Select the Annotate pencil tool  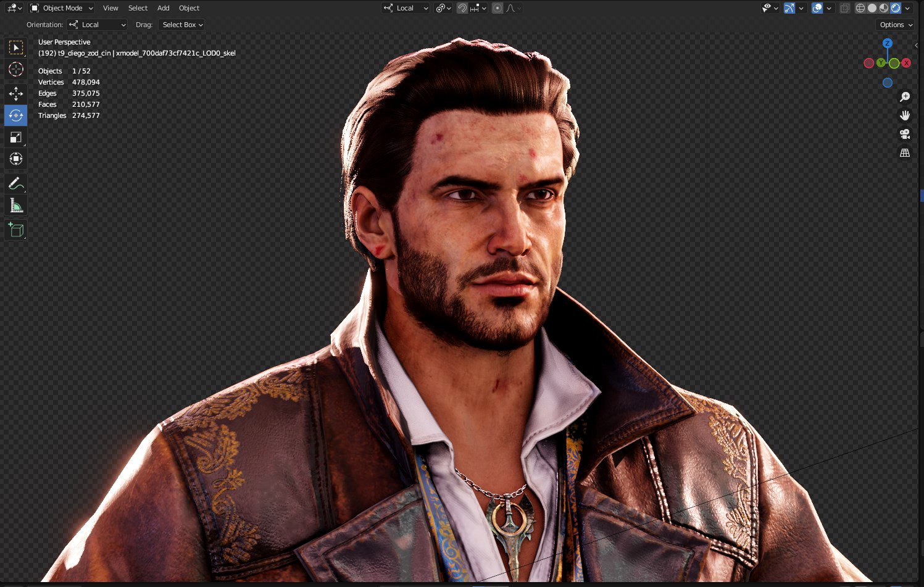(x=16, y=183)
